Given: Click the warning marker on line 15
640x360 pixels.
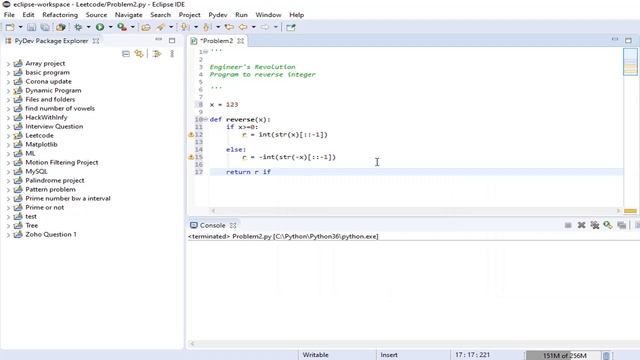Looking at the screenshot, I should point(191,157).
